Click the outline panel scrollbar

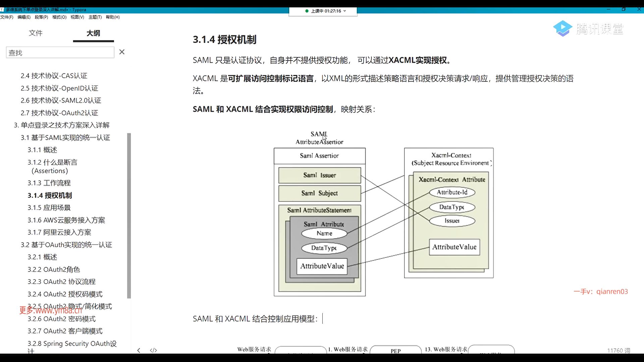[129, 216]
